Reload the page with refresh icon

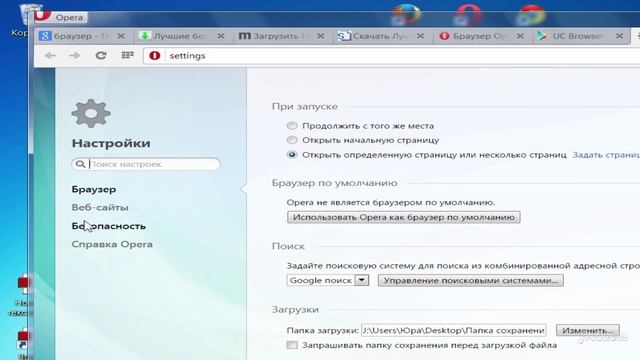[101, 55]
